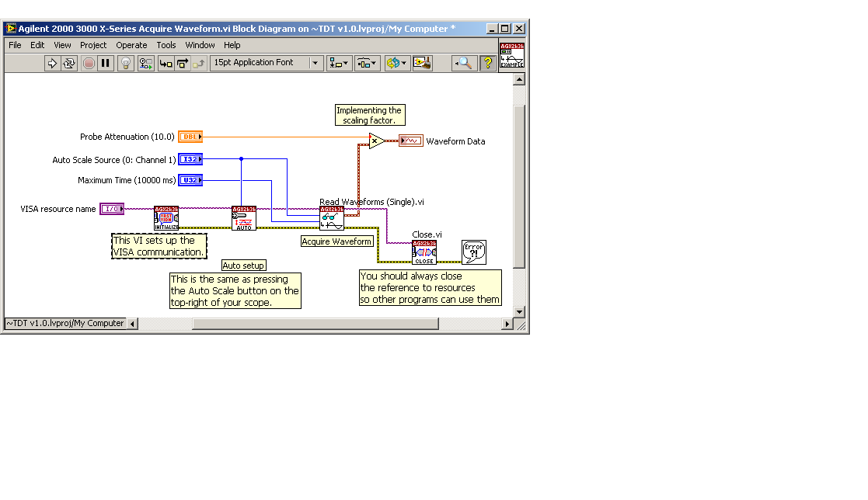Click the vertical scrollbar thumb

click(518, 186)
